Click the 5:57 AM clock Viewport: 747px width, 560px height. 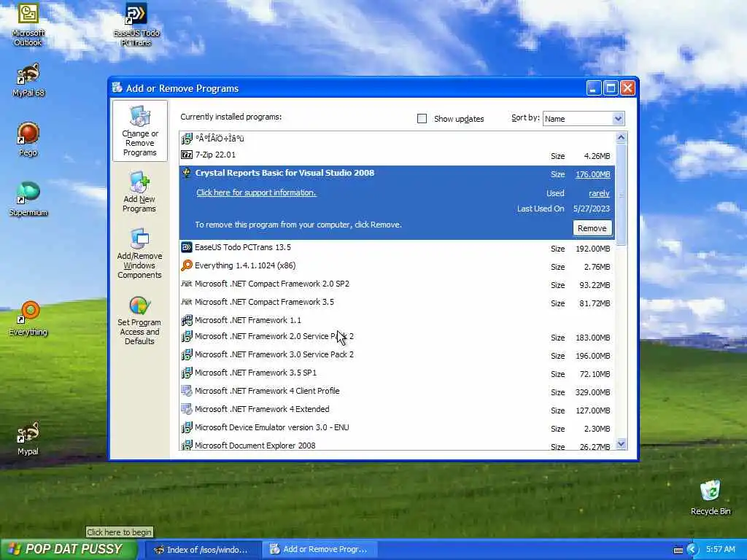click(720, 550)
